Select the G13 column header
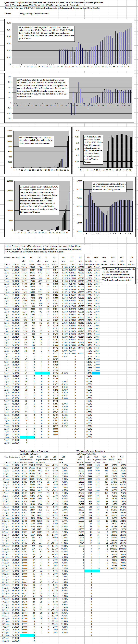 coord(46,457)
